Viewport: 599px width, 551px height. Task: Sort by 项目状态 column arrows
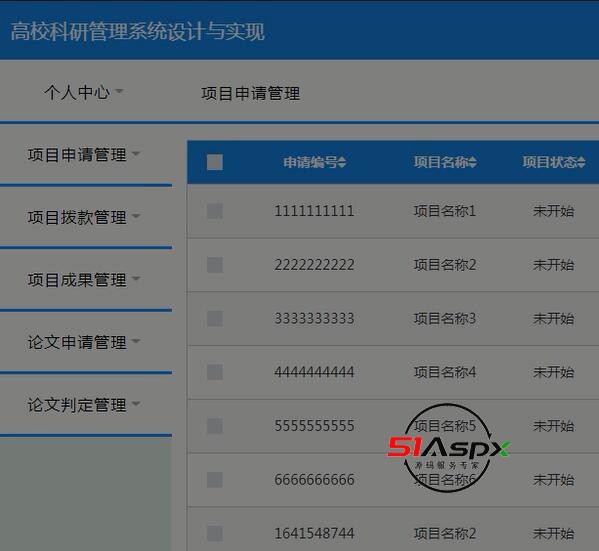tap(581, 162)
